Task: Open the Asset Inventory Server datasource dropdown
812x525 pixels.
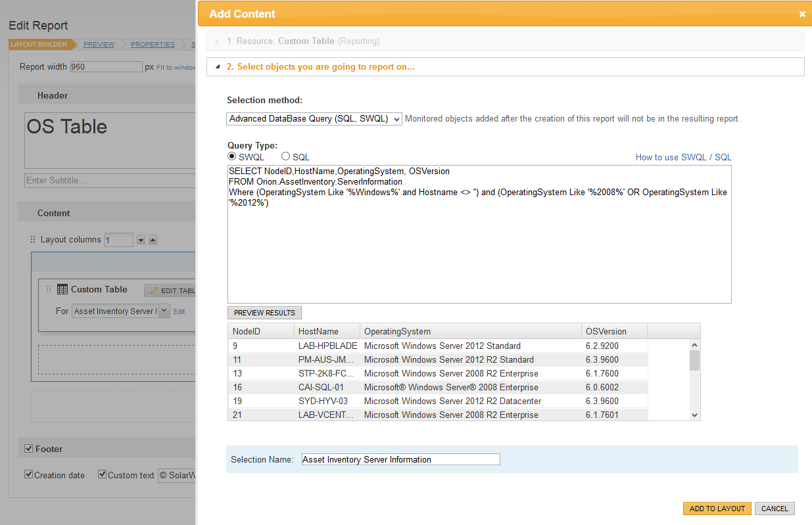Action: 164,311
